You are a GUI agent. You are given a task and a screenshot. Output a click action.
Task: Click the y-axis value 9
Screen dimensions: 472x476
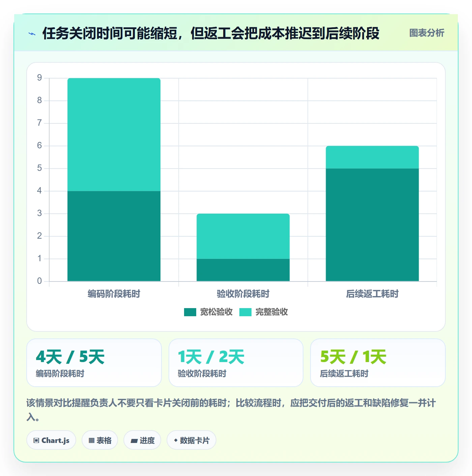point(39,78)
